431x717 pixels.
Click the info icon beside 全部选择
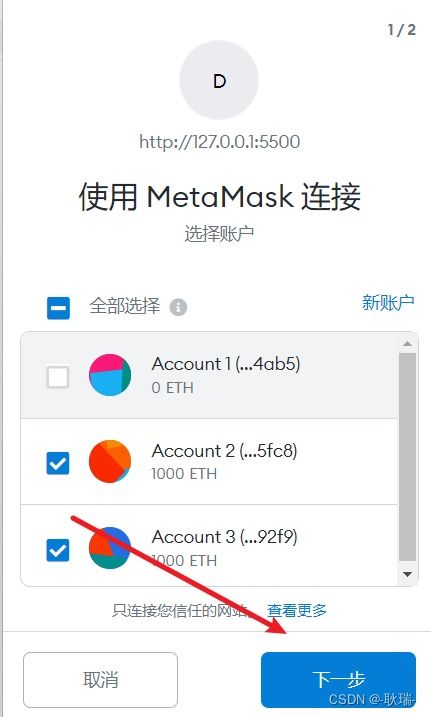[x=178, y=307]
